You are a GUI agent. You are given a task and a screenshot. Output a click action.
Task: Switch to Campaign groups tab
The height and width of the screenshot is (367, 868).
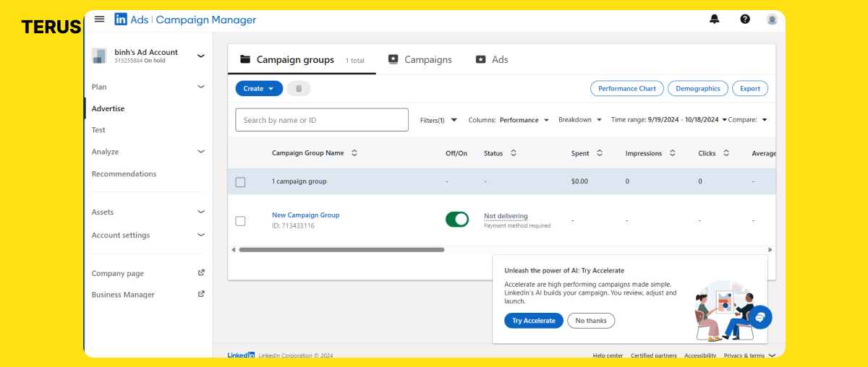point(302,60)
